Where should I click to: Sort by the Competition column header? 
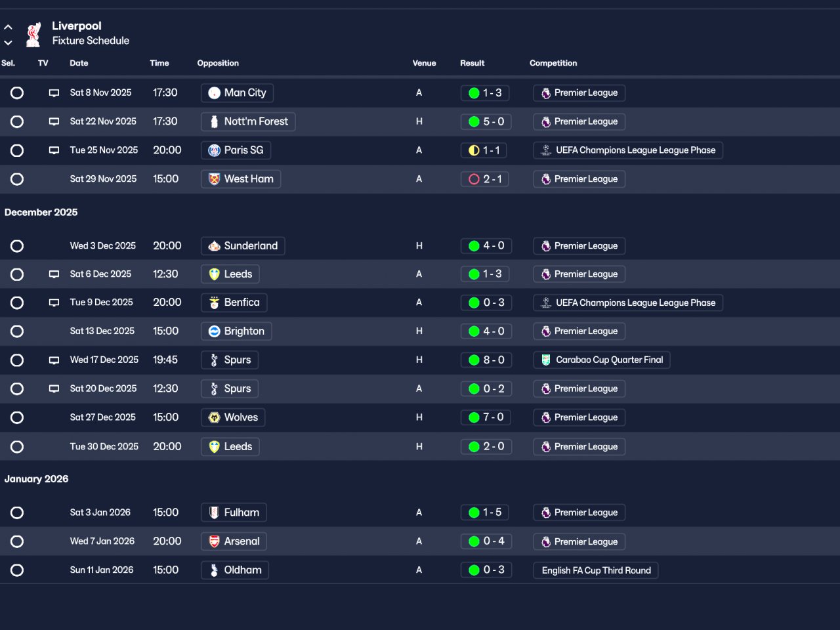coord(553,63)
